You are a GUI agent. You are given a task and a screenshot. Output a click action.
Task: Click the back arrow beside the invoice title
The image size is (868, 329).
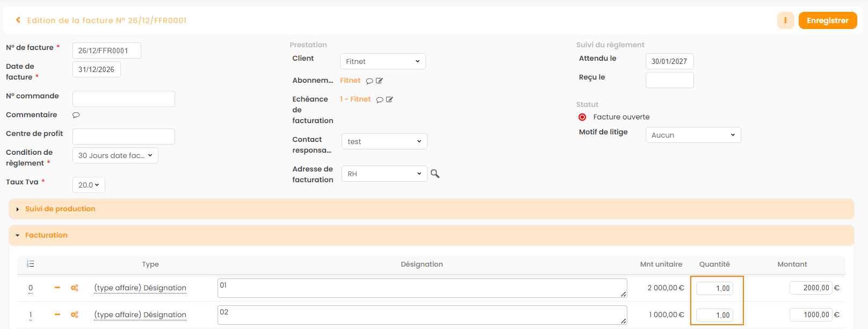[18, 20]
